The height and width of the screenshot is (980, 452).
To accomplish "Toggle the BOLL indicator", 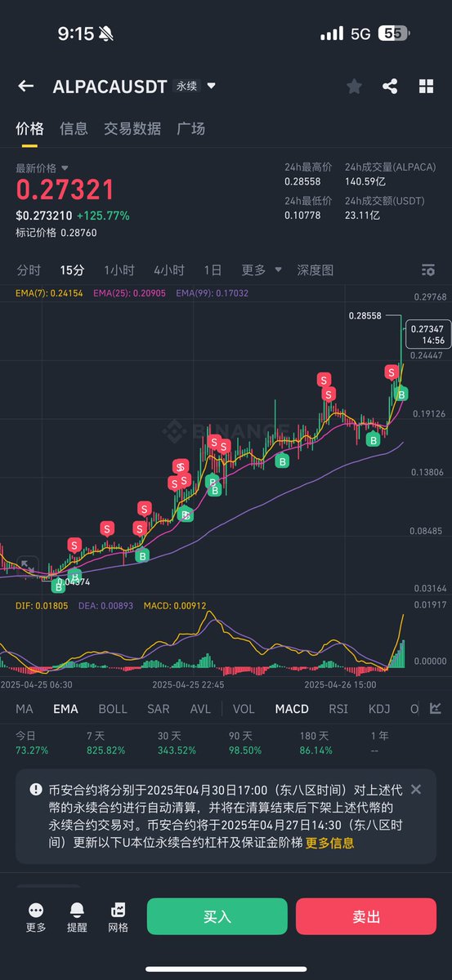I will pyautogui.click(x=113, y=709).
